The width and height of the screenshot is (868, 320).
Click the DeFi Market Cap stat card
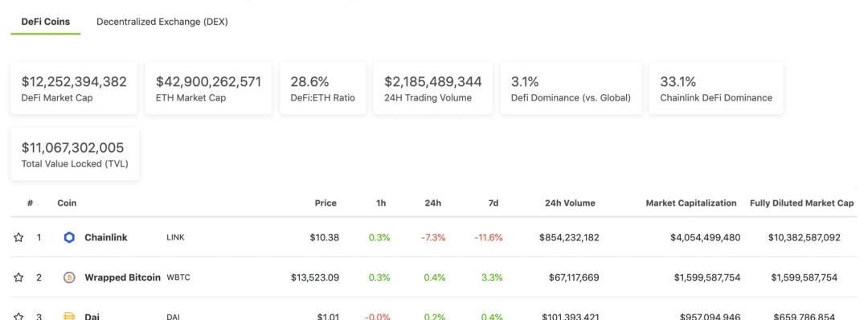[x=74, y=88]
